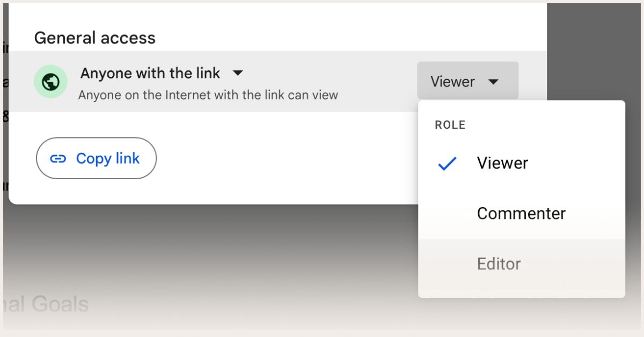
Task: Click the Goals heading behind the dialog
Action: pos(46,304)
